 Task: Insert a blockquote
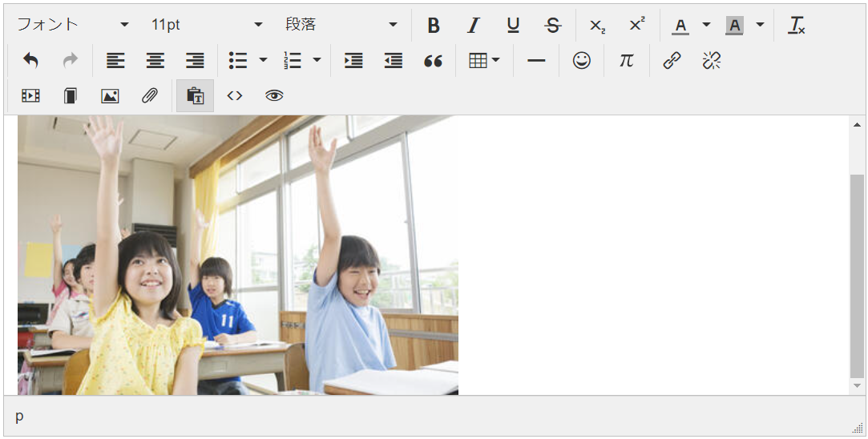pos(433,61)
